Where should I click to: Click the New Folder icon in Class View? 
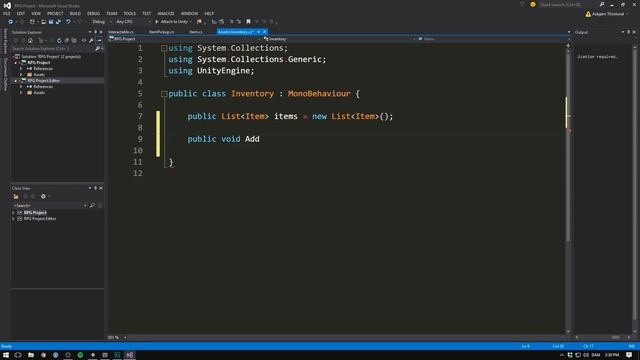tap(16, 197)
